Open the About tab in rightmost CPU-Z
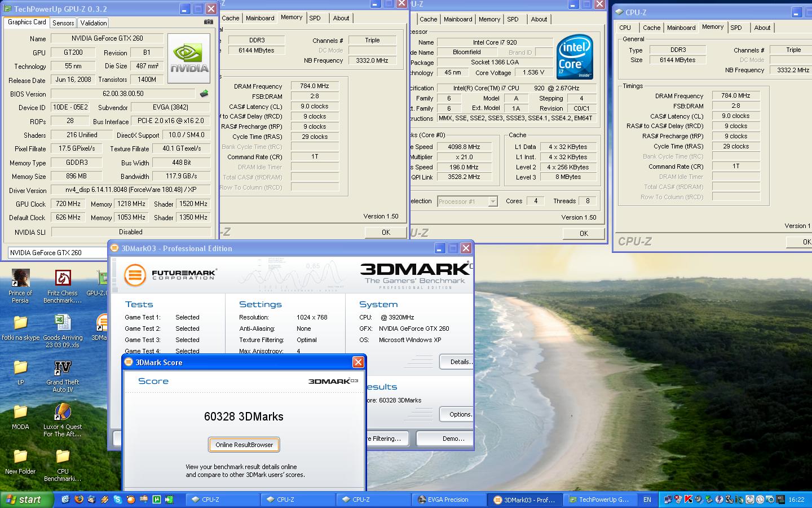 click(x=762, y=28)
